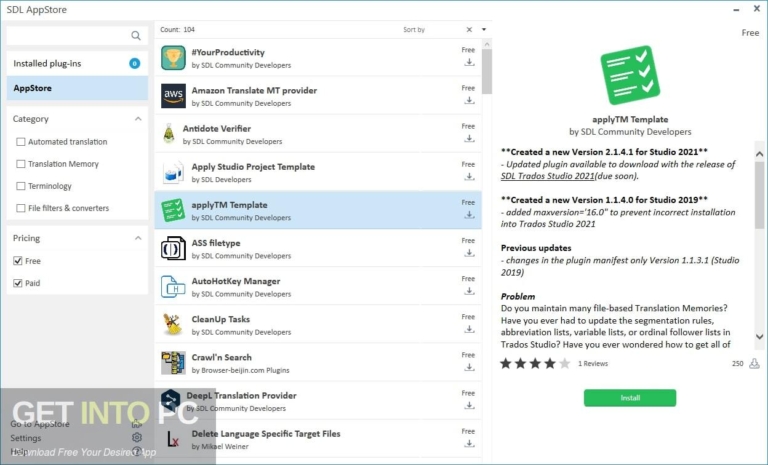
Task: Download AutoHotKey Manager arrow icon
Action: (469, 292)
